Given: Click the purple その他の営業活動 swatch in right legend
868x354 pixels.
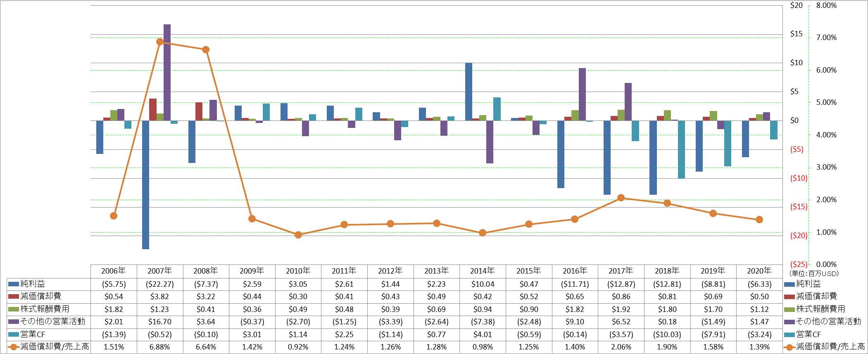Looking at the screenshot, I should point(789,321).
